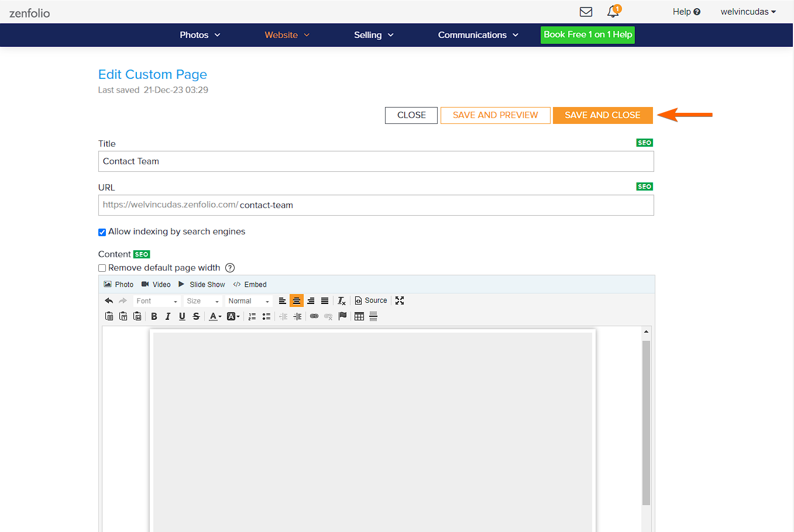This screenshot has width=794, height=532.
Task: Click the editor scrollbar thumb
Action: coord(646,423)
